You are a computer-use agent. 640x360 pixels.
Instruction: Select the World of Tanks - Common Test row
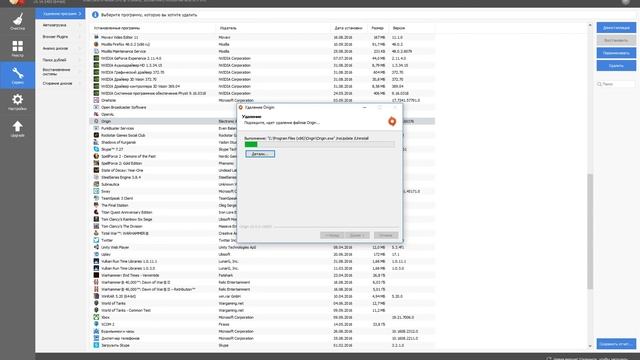(x=262, y=310)
